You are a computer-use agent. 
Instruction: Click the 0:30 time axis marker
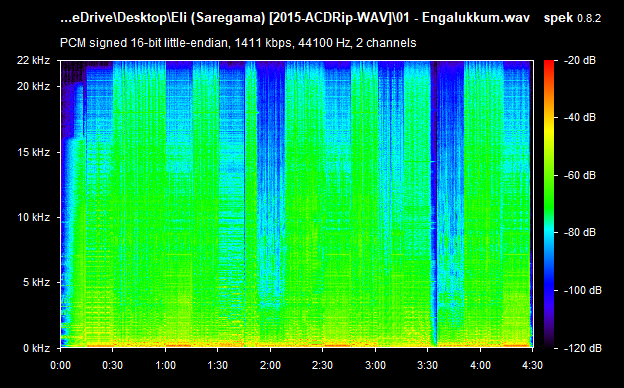coord(113,365)
